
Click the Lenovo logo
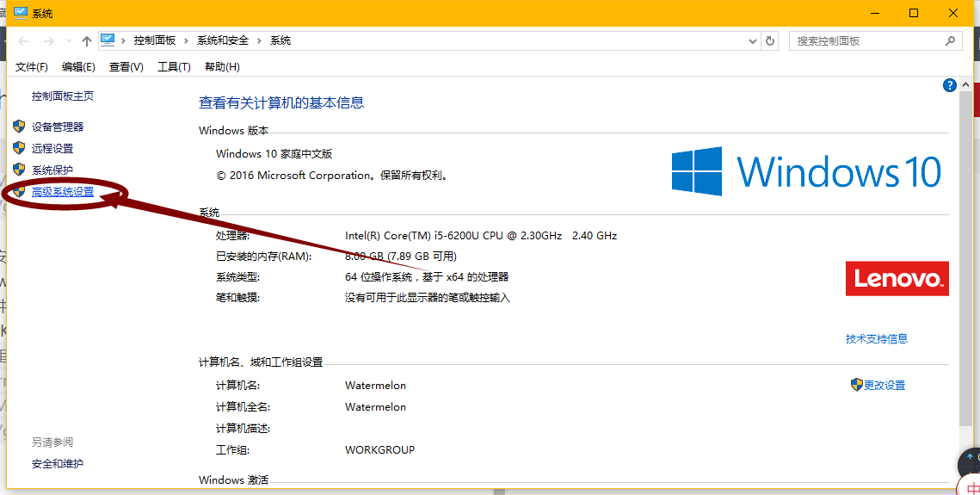[897, 279]
